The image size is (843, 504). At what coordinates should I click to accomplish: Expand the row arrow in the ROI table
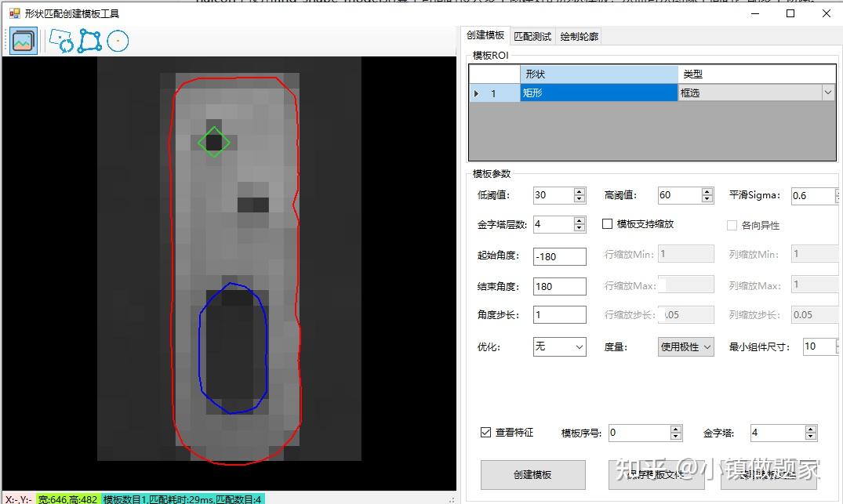(475, 92)
